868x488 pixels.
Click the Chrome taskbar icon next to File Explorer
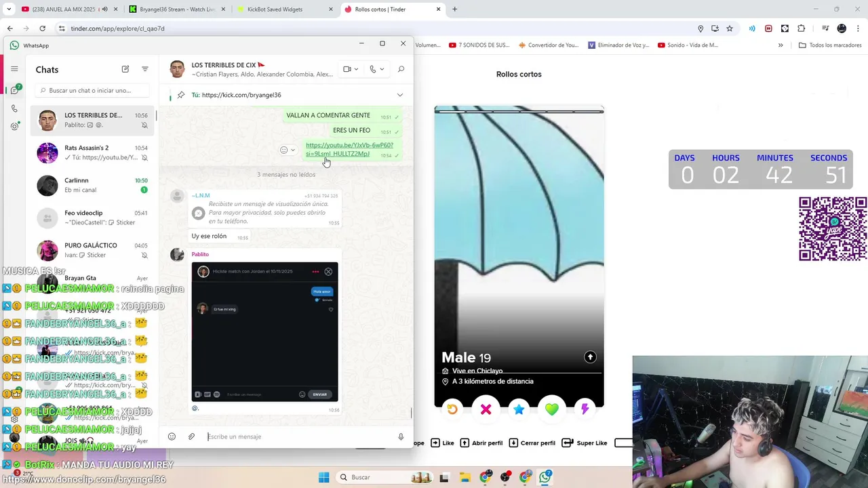[485, 477]
